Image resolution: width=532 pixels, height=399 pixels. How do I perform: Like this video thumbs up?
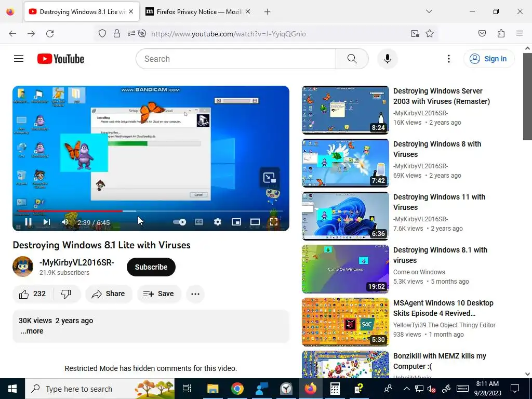(33, 294)
